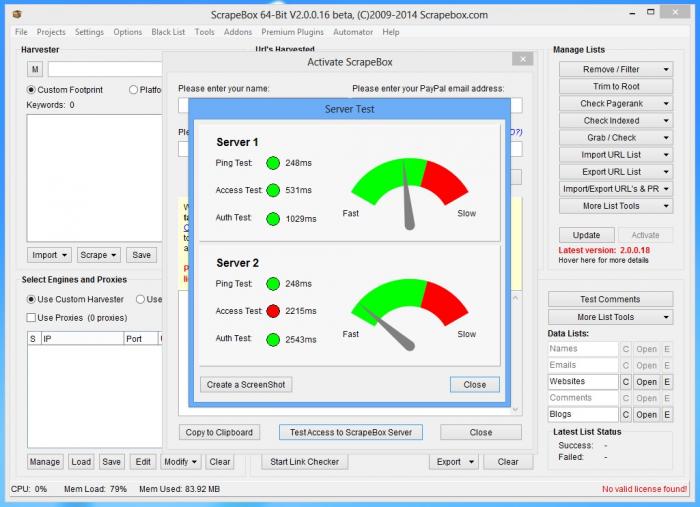Click the C button beside Websites list

[625, 382]
